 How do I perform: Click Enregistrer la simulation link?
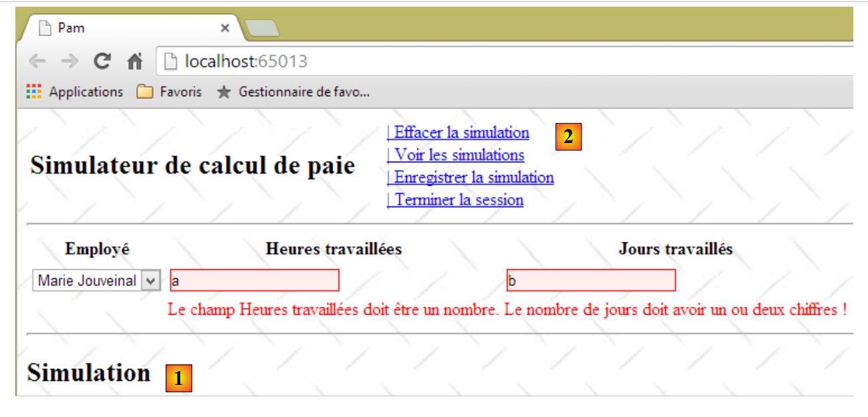471,178
